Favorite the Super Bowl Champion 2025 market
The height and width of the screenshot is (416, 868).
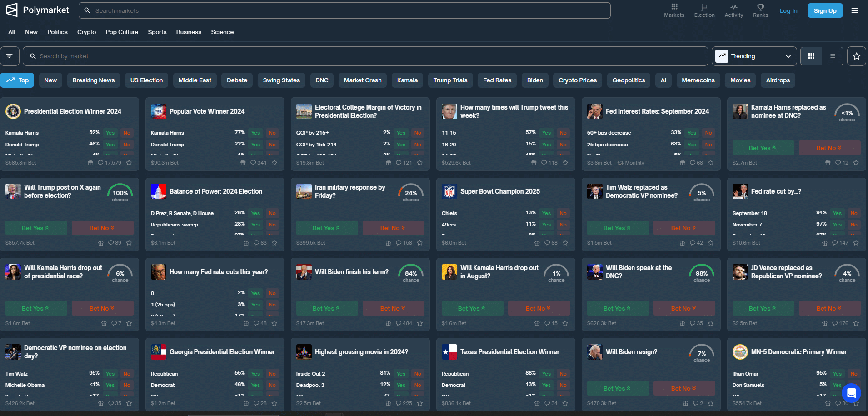click(565, 243)
